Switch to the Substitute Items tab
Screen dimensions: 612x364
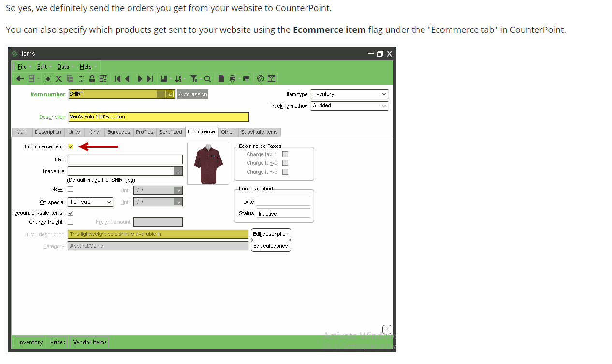click(259, 132)
